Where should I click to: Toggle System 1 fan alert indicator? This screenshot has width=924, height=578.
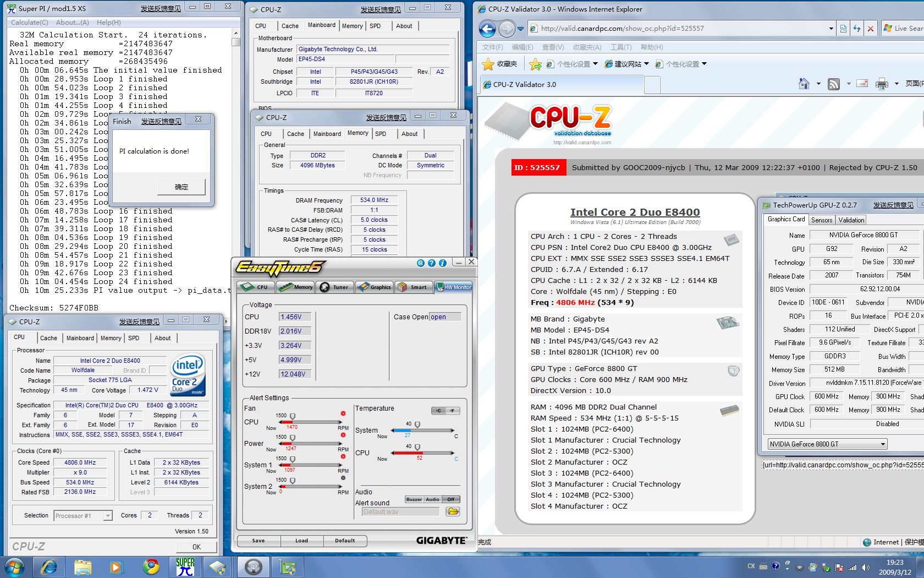(x=343, y=456)
